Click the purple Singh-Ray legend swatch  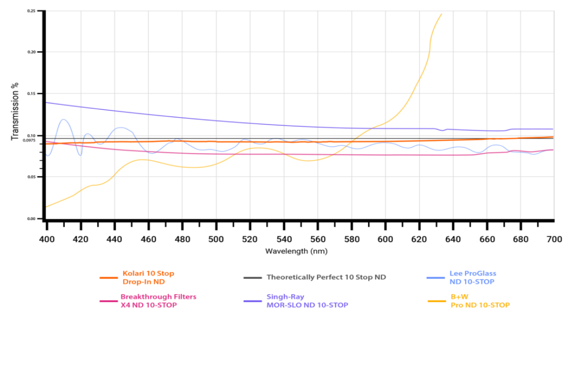coord(253,301)
